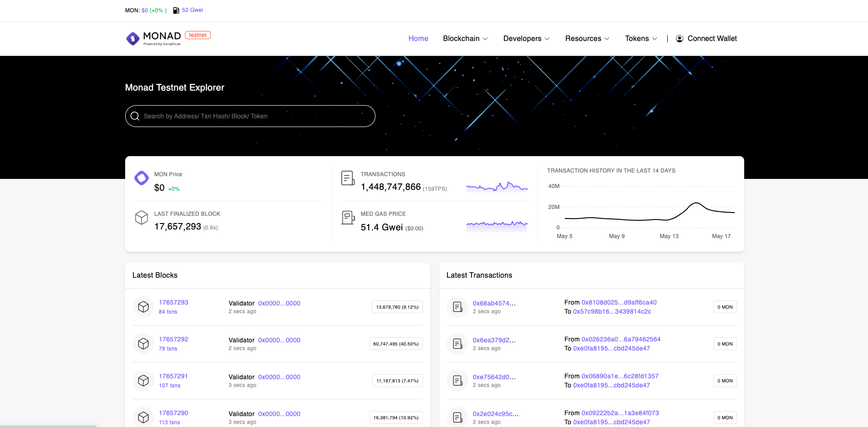
Task: Expand the Resources menu chevron
Action: [x=607, y=39]
